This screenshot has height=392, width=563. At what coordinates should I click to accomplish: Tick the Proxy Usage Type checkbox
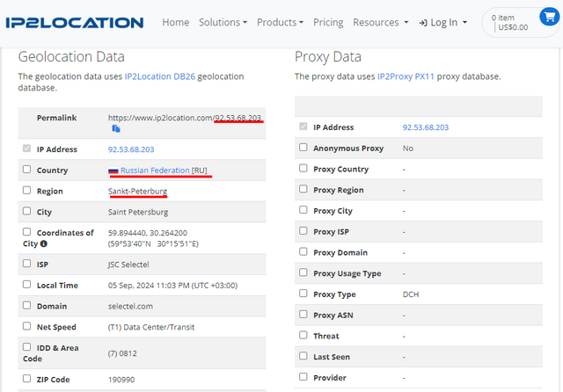pyautogui.click(x=303, y=272)
